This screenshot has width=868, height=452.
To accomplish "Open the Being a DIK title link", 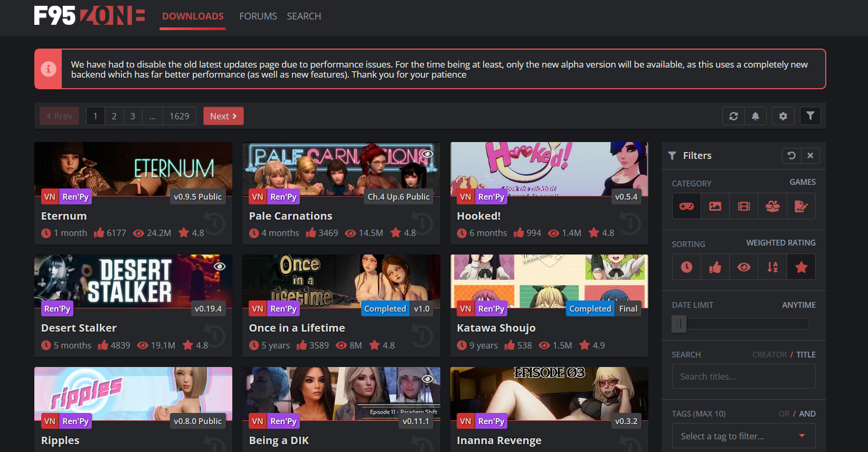I will coord(279,440).
